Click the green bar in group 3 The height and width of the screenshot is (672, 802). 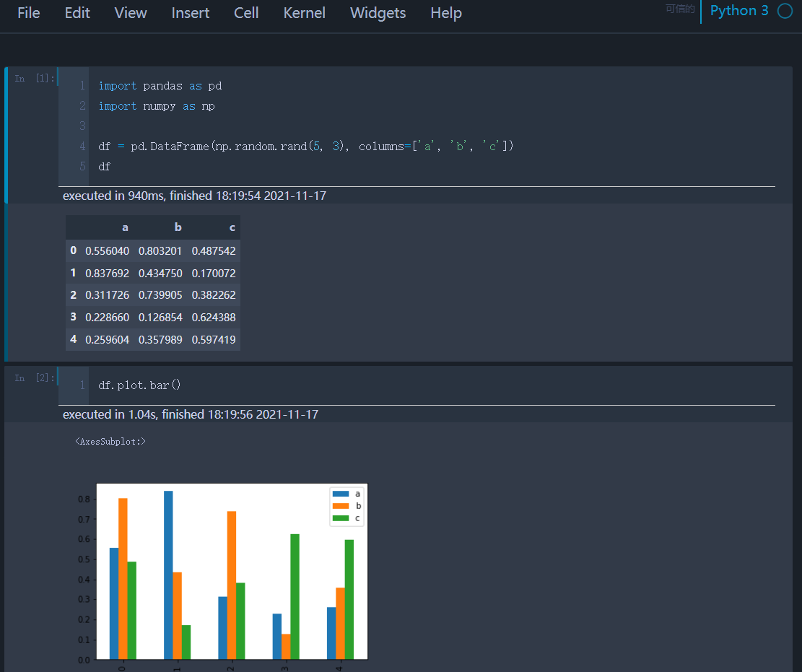(295, 596)
